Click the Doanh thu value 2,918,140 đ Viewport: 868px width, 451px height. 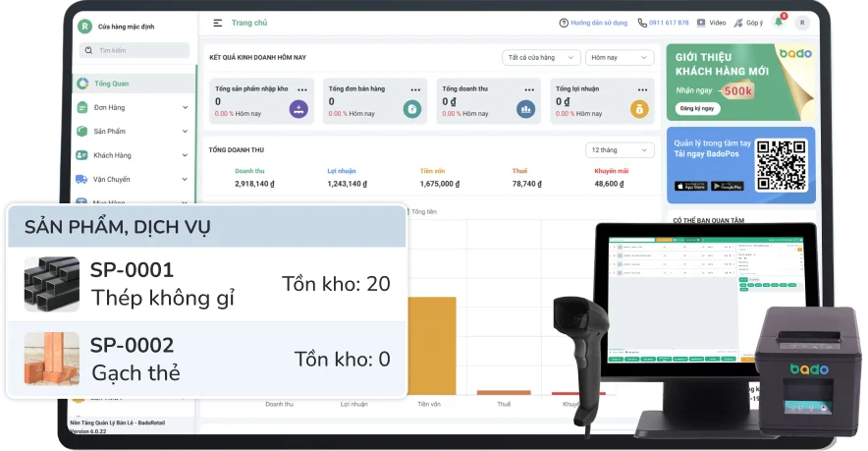pyautogui.click(x=254, y=184)
